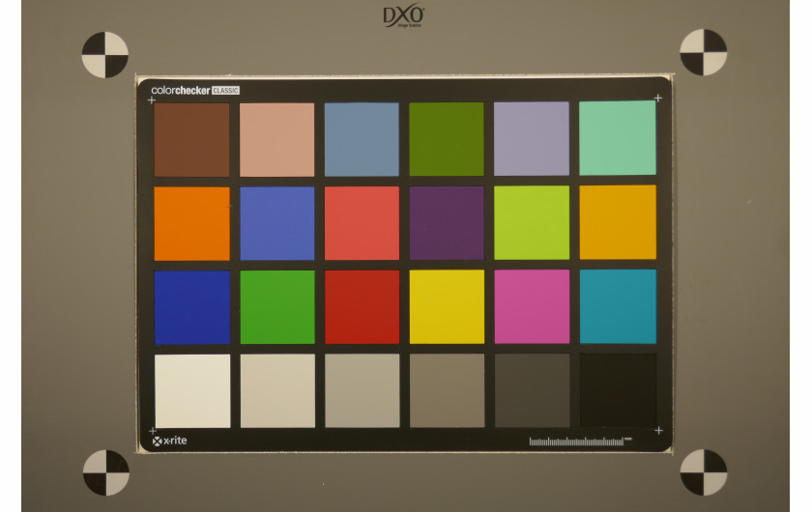Screen dimensions: 812x512
Task: Select the pale lavender patch
Action: tap(532, 138)
